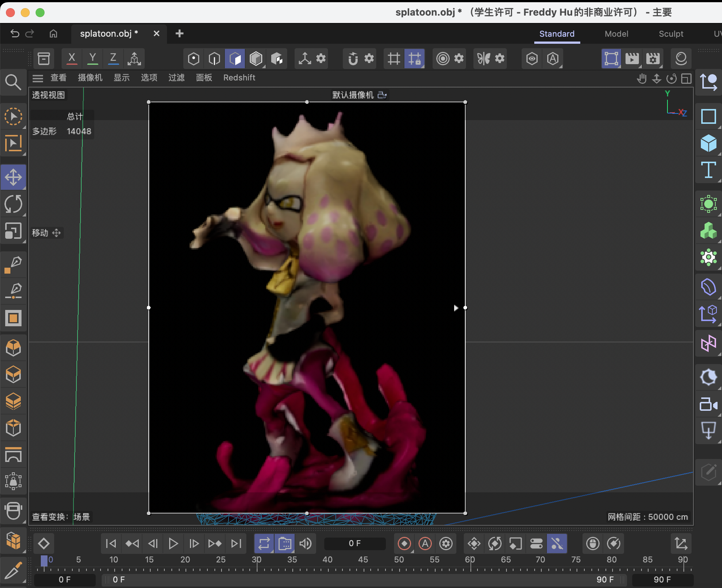Click frame 45 on the timeline ruler
The width and height of the screenshot is (722, 588).
coord(363,560)
